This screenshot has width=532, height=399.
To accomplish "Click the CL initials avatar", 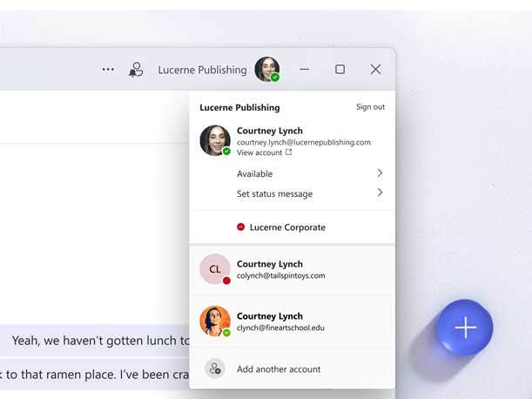I will [x=214, y=269].
